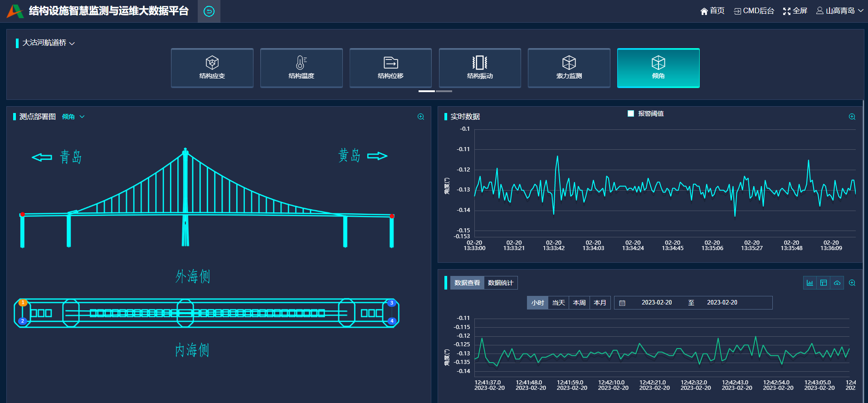Screen dimensions: 868x403
Task: Open the 索力监测 cable force card
Action: [x=569, y=68]
